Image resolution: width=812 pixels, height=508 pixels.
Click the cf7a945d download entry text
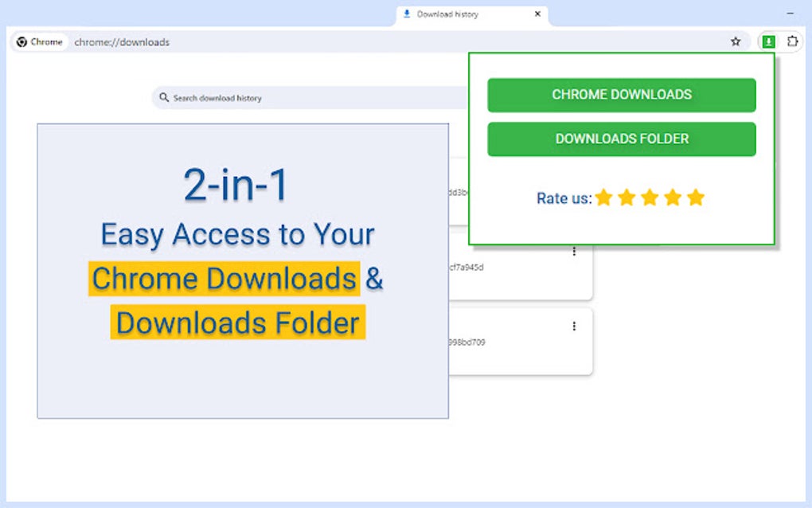point(467,268)
